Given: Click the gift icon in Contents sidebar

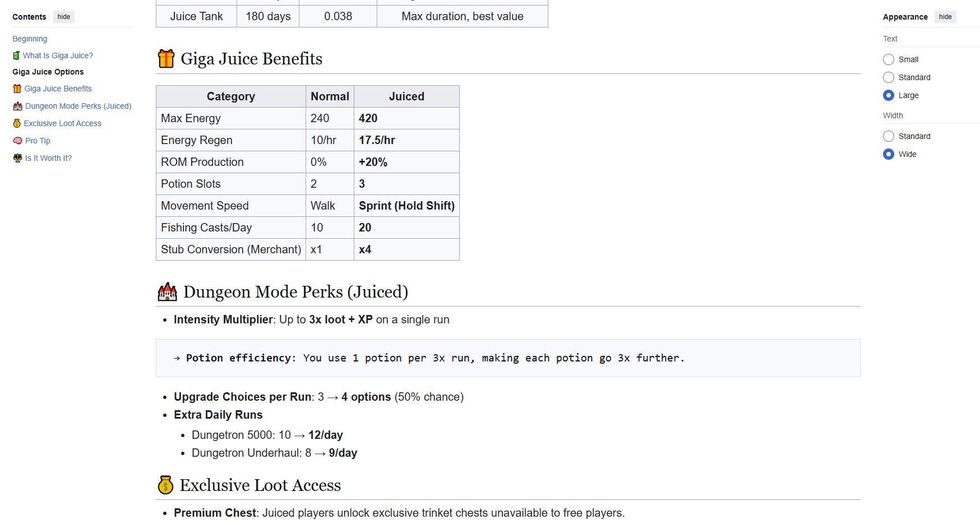Looking at the screenshot, I should tap(17, 89).
